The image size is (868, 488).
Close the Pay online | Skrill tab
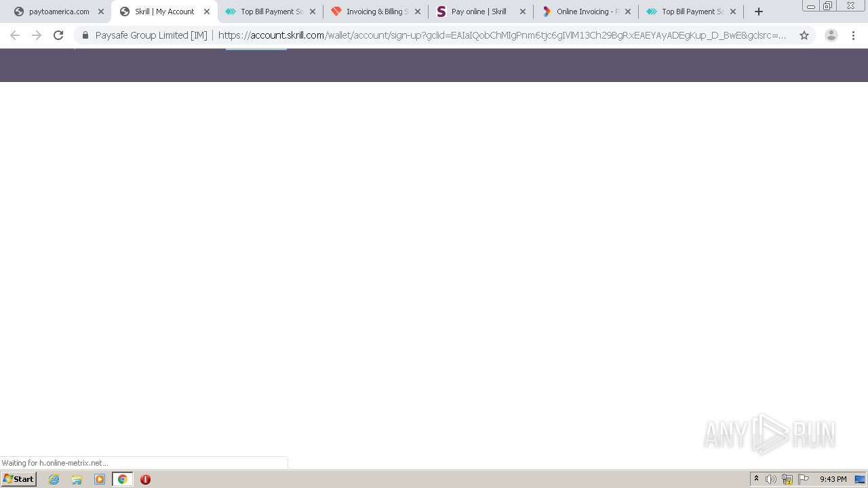(x=523, y=12)
